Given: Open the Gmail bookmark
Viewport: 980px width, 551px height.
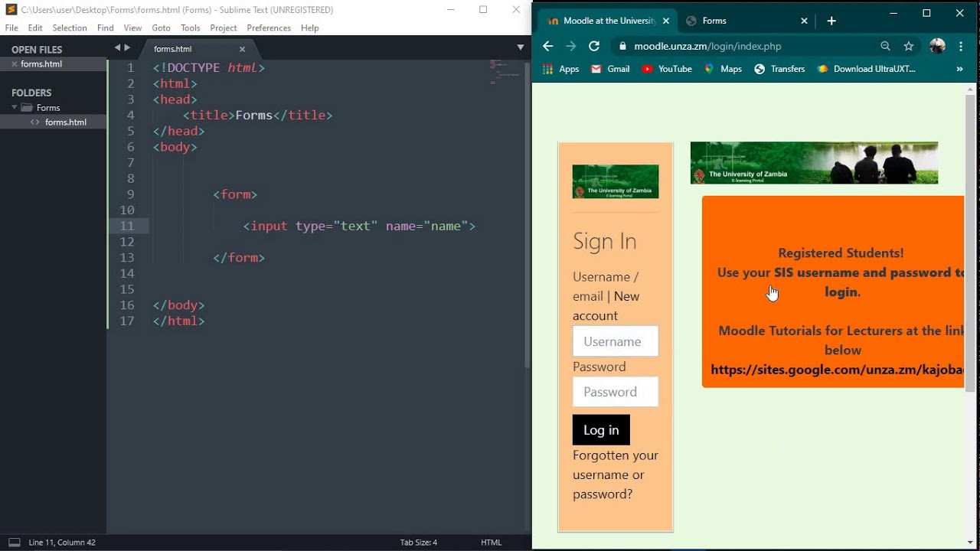Looking at the screenshot, I should click(x=610, y=69).
